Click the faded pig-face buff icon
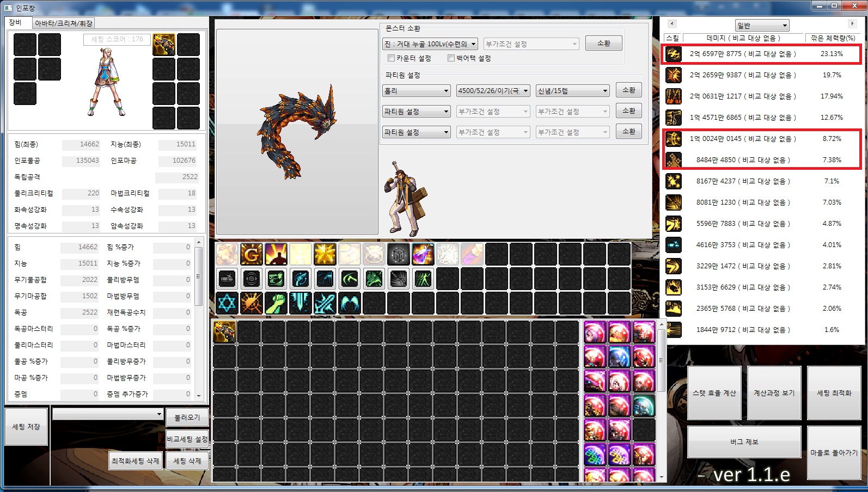The width and height of the screenshot is (868, 492). 374,254
